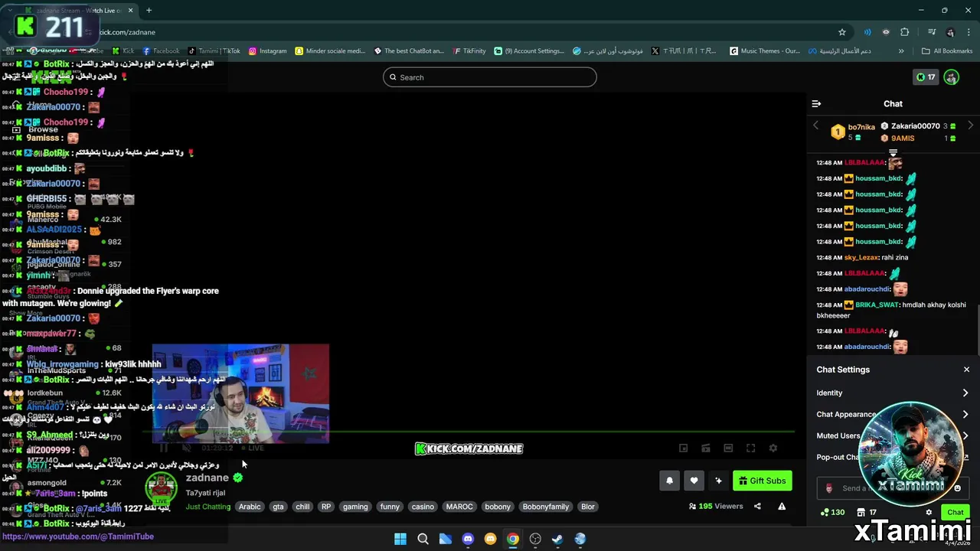This screenshot has height=551, width=980.
Task: Open top gifter bo7nika in leaderboard
Action: click(853, 132)
